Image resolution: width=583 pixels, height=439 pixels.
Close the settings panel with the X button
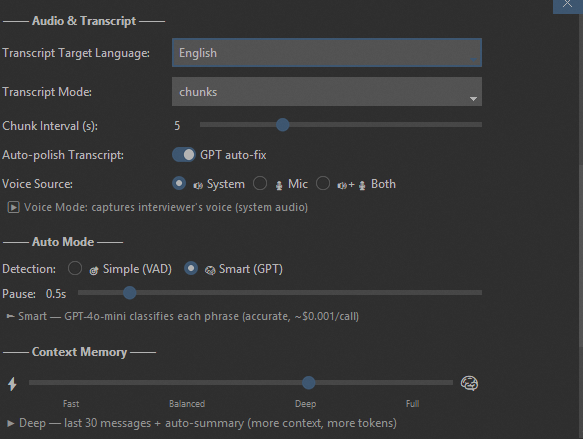567,4
